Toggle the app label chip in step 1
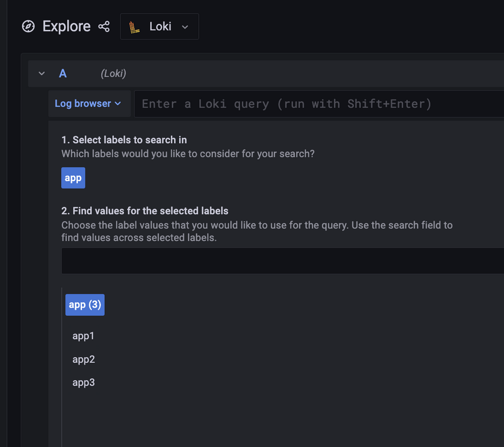The width and height of the screenshot is (504, 447). [73, 178]
